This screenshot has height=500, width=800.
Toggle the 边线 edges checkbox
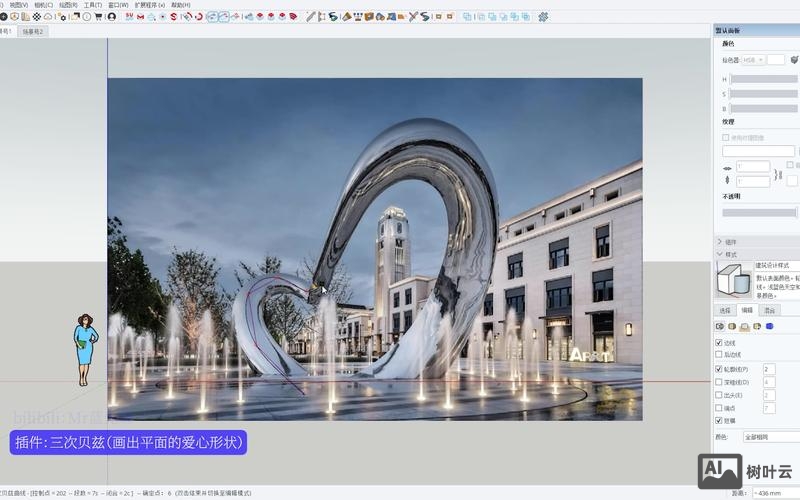pos(719,342)
